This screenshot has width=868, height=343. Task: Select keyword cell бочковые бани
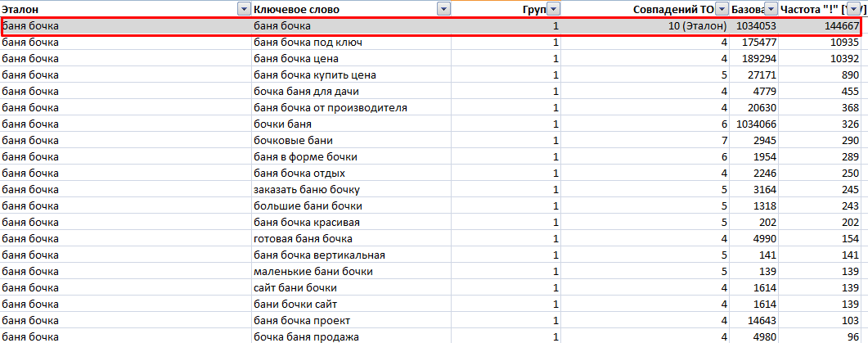click(293, 141)
